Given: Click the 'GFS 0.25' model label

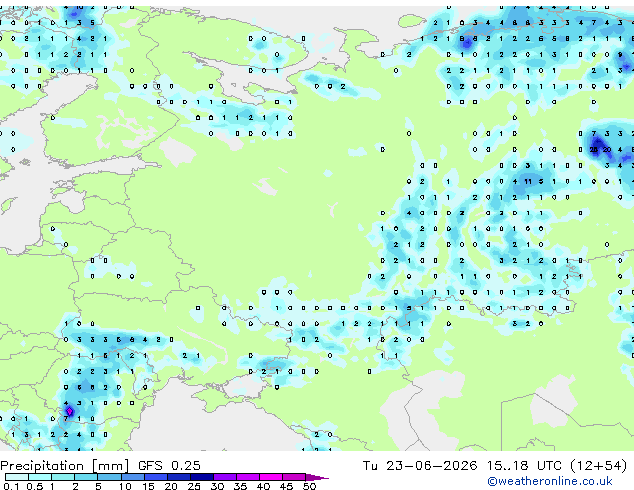Looking at the screenshot, I should click(169, 466).
